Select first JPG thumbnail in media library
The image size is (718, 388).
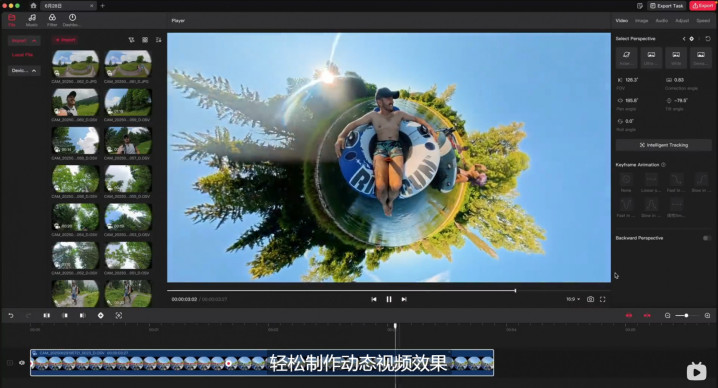pyautogui.click(x=75, y=64)
